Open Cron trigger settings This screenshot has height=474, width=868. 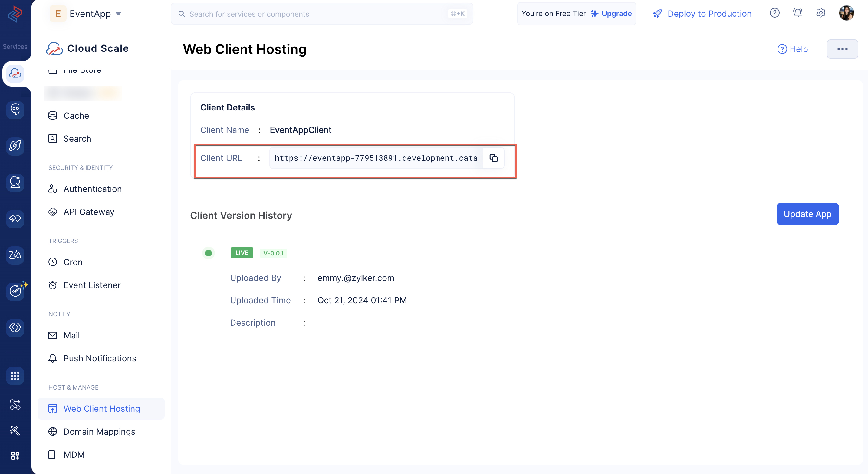pos(73,262)
